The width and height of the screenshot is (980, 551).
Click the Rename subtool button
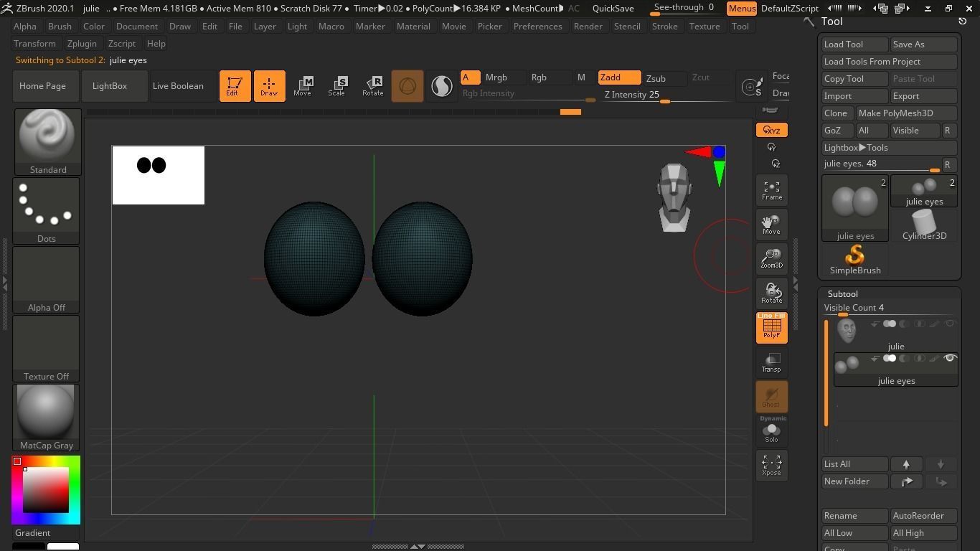[855, 516]
